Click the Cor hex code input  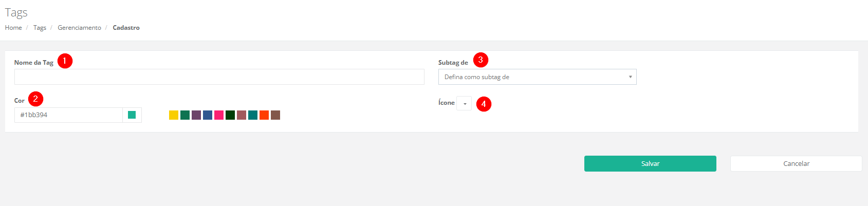pos(68,115)
